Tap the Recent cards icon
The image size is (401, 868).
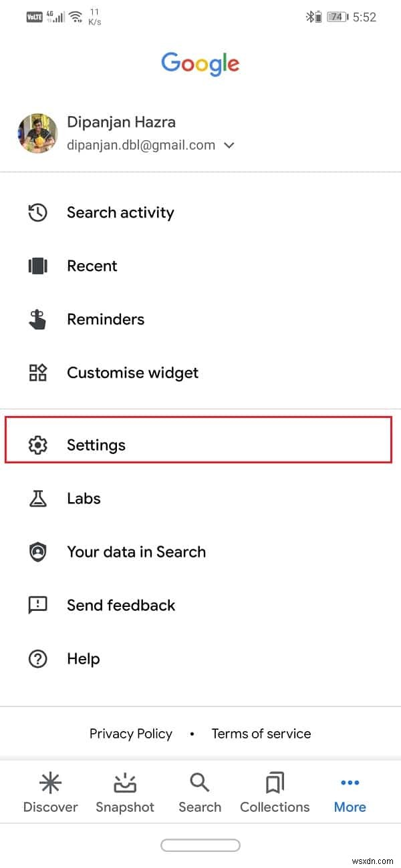click(37, 266)
